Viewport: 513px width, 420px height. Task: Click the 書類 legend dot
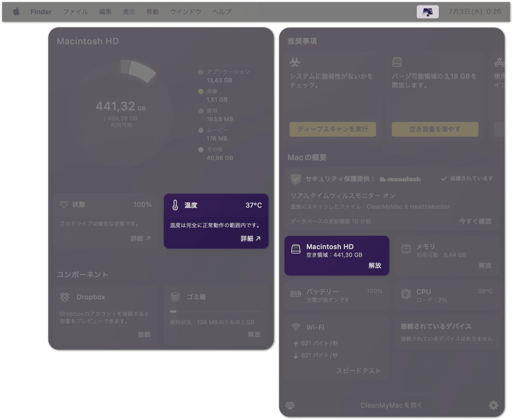tap(201, 111)
